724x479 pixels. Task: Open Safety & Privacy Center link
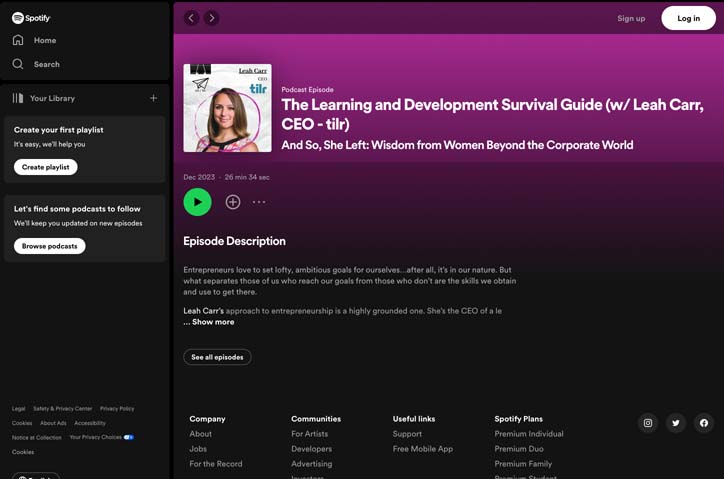62,409
